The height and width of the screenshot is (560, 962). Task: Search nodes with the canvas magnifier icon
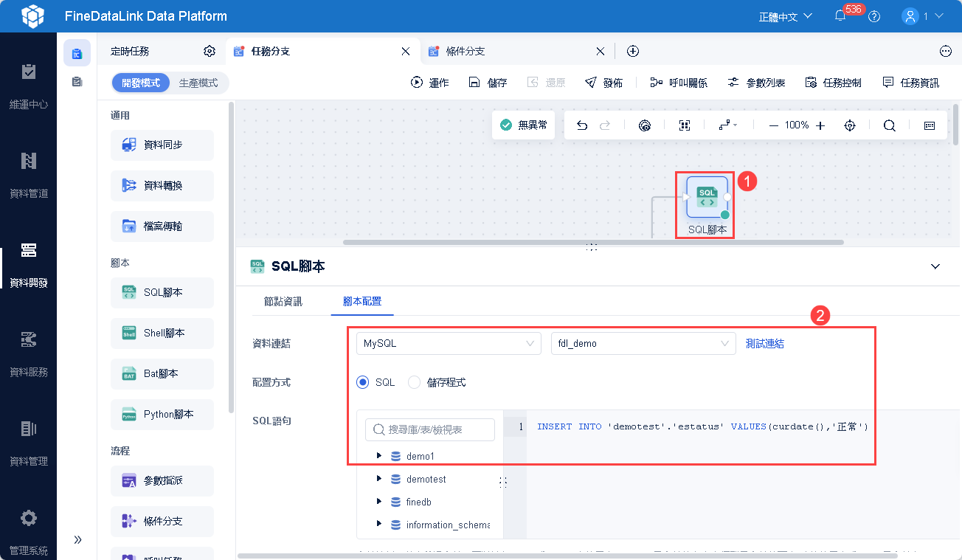coord(890,125)
